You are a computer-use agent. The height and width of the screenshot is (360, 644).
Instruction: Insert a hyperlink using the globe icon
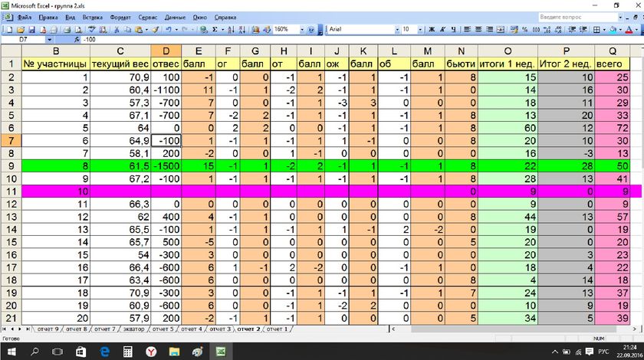tap(203, 30)
